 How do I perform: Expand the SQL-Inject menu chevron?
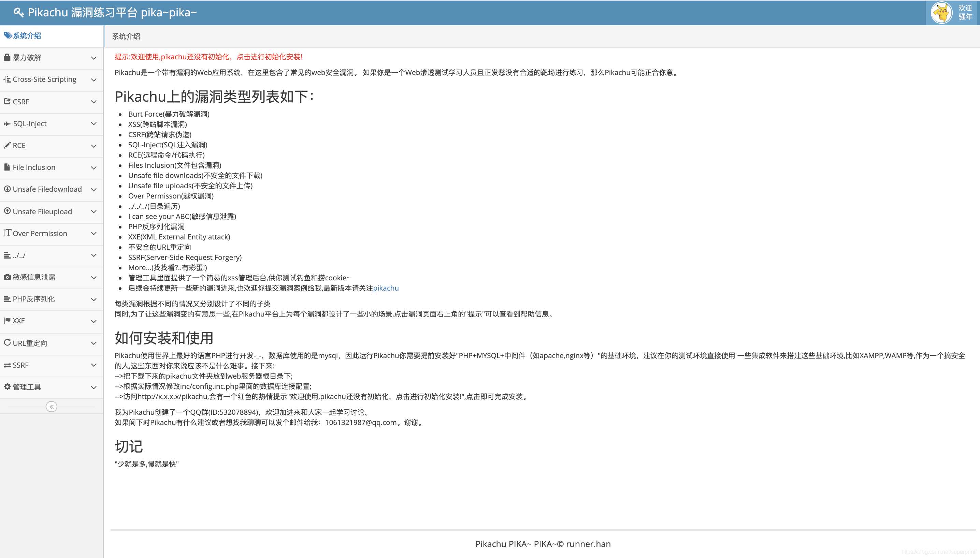[93, 123]
